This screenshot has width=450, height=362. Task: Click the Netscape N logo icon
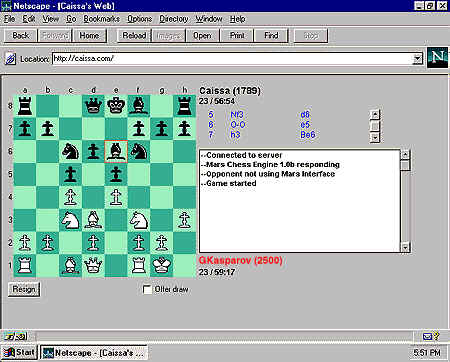(x=437, y=58)
